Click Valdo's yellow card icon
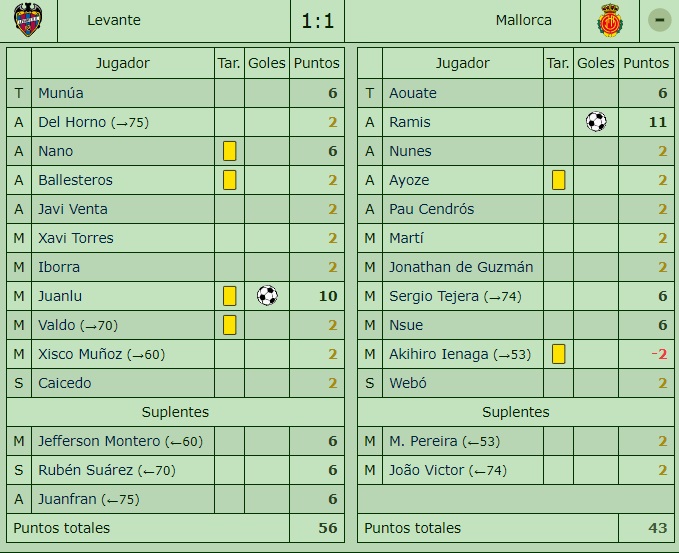The height and width of the screenshot is (553, 679). point(230,325)
